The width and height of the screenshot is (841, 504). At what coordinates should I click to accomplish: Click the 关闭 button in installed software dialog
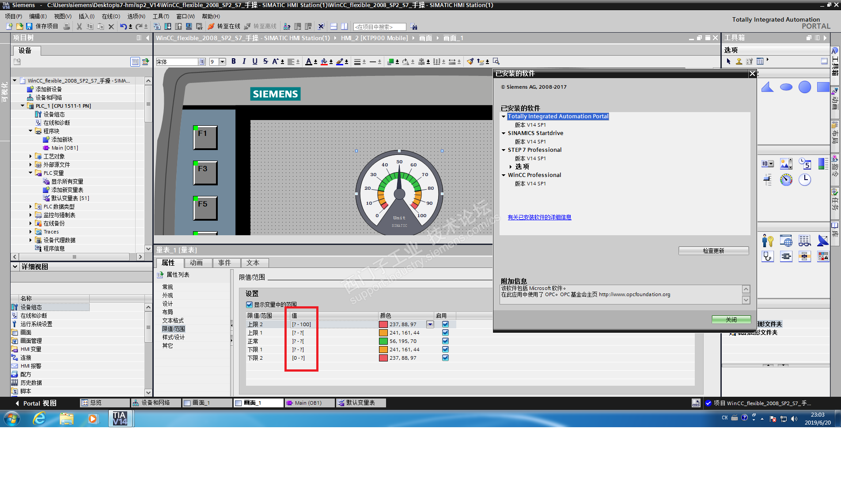click(x=731, y=320)
